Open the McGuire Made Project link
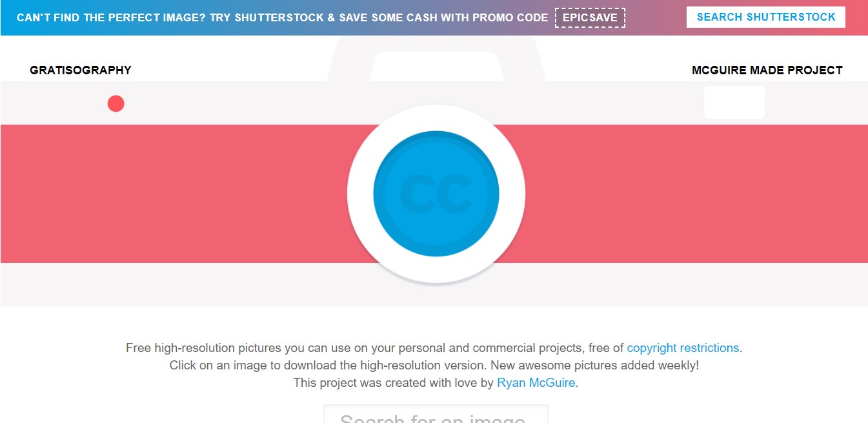This screenshot has height=423, width=868. [x=767, y=70]
